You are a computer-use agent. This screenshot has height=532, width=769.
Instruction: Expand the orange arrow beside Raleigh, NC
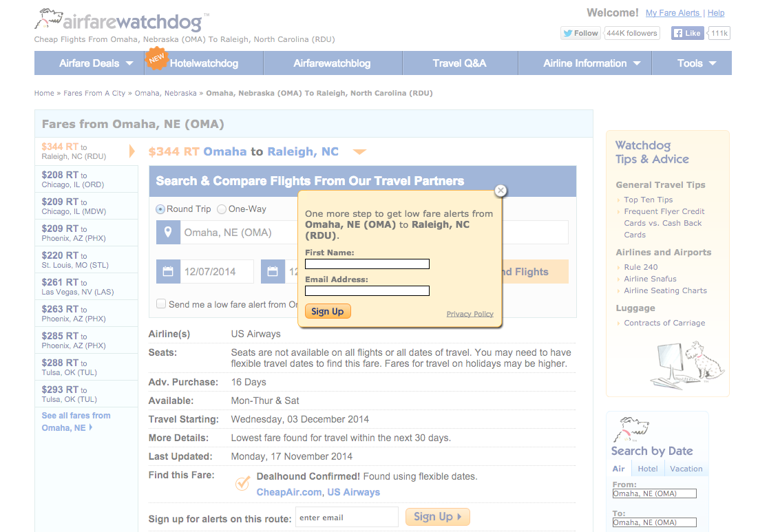(359, 152)
